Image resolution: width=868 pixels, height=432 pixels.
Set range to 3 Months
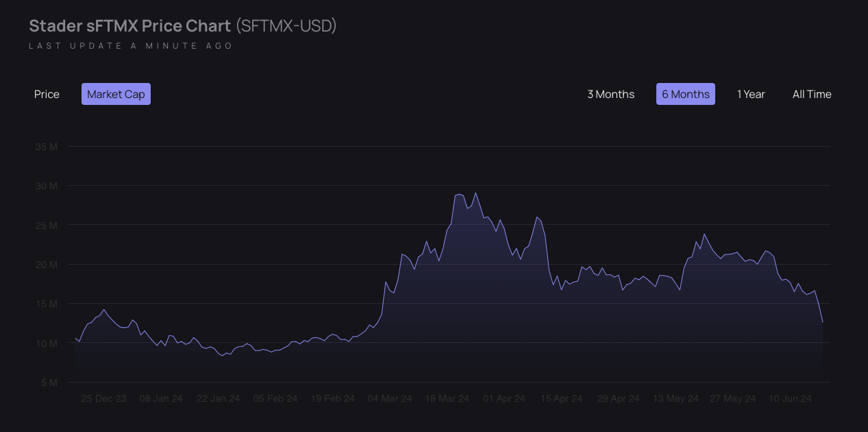[x=611, y=94]
